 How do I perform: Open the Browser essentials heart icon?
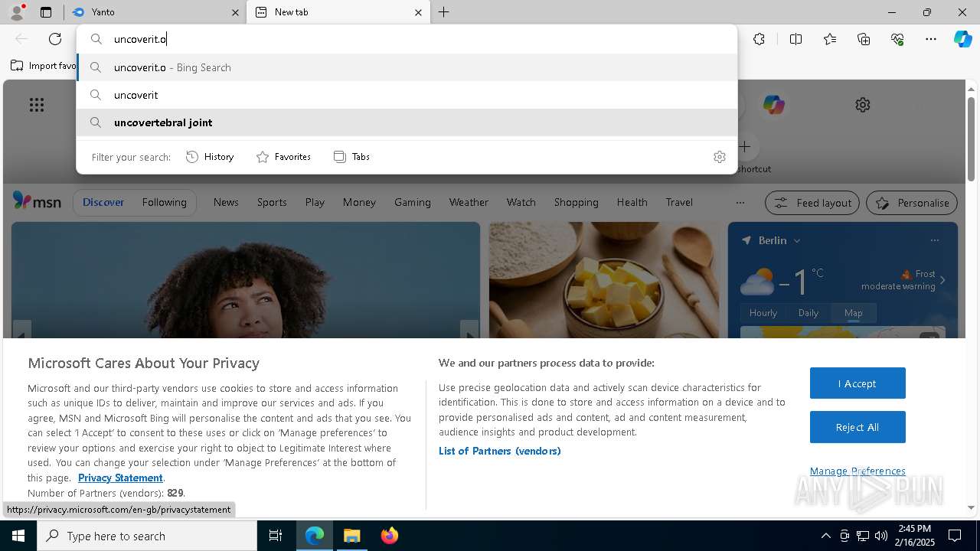(897, 39)
